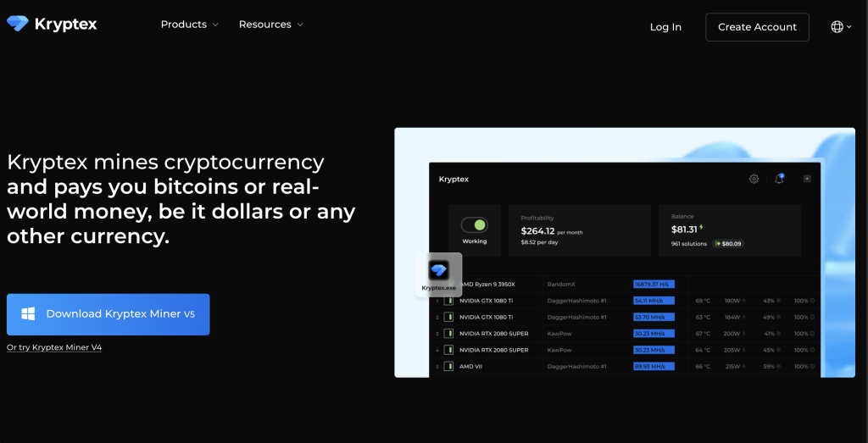Open the Products menu
This screenshot has height=443, width=868.
click(x=190, y=25)
